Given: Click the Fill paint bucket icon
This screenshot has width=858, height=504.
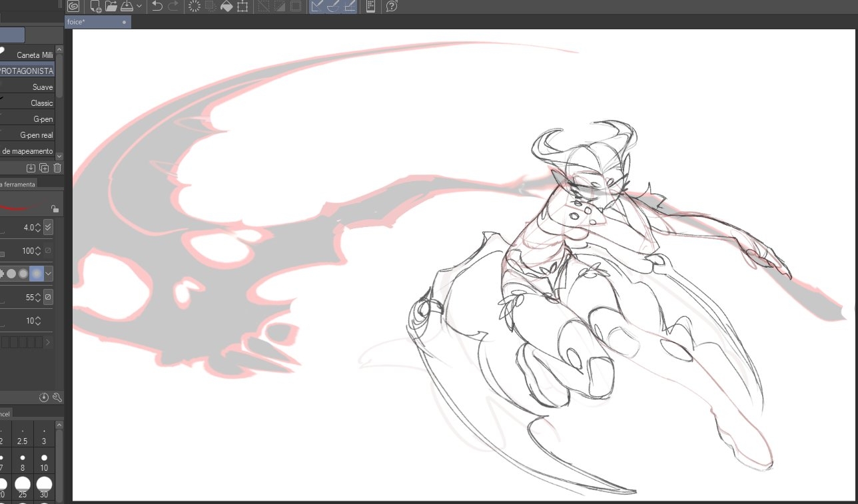Looking at the screenshot, I should 226,7.
